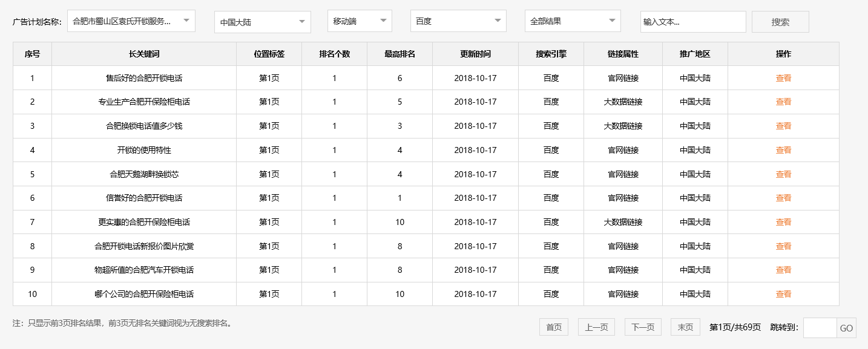Open the 移动端 device dropdown
Image resolution: width=868 pixels, height=349 pixels.
[x=359, y=21]
